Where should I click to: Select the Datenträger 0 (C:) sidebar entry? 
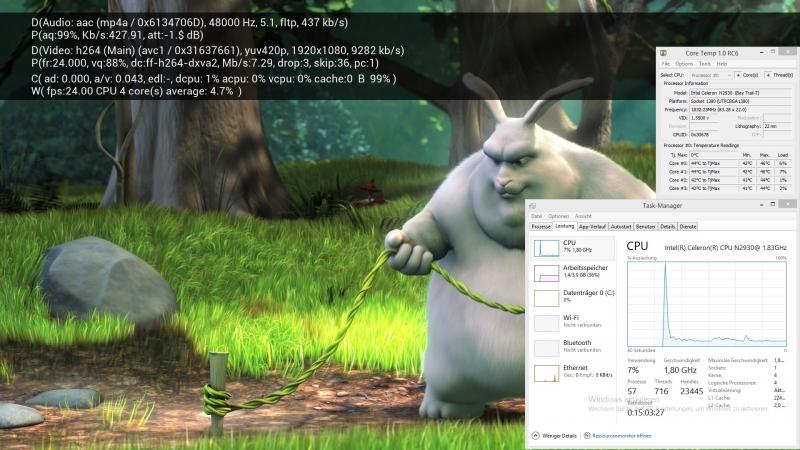(x=572, y=297)
